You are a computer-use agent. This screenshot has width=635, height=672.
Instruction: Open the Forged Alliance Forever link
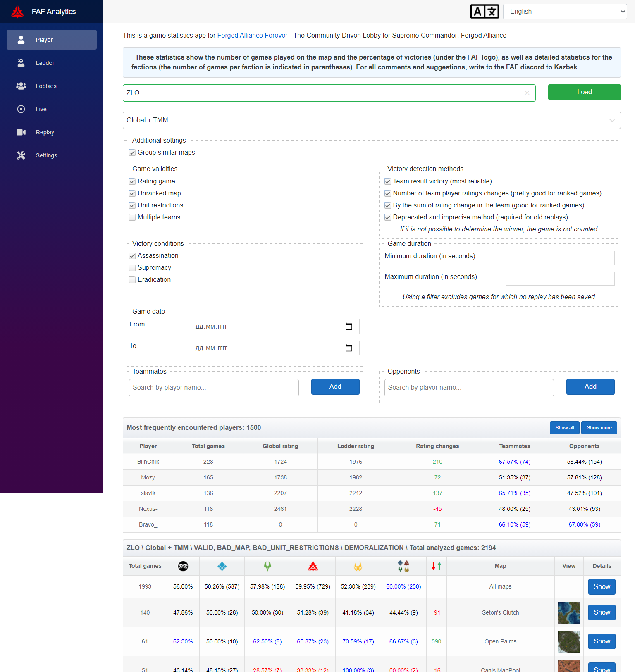252,36
